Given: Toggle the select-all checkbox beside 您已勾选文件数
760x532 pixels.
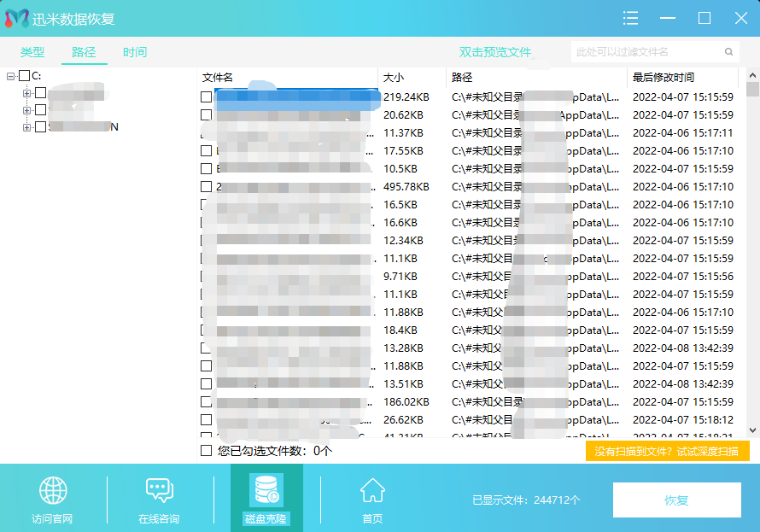Looking at the screenshot, I should tap(206, 450).
